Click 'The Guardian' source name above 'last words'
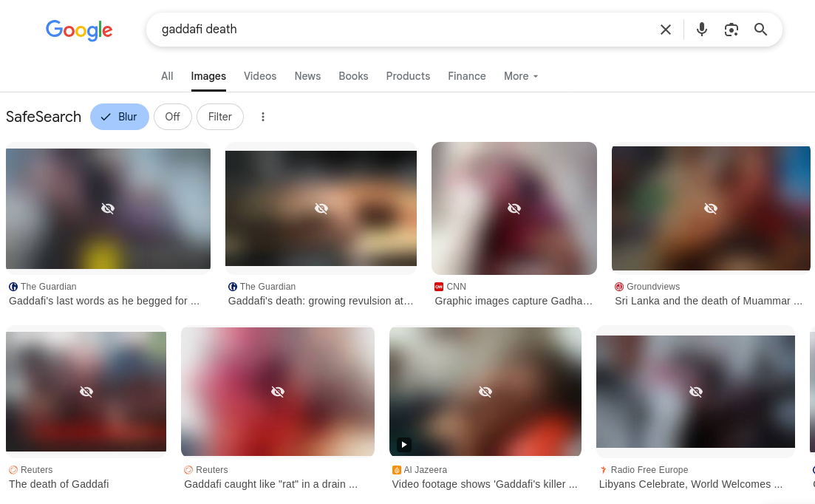Viewport: 815px width, 504px height. tap(48, 287)
